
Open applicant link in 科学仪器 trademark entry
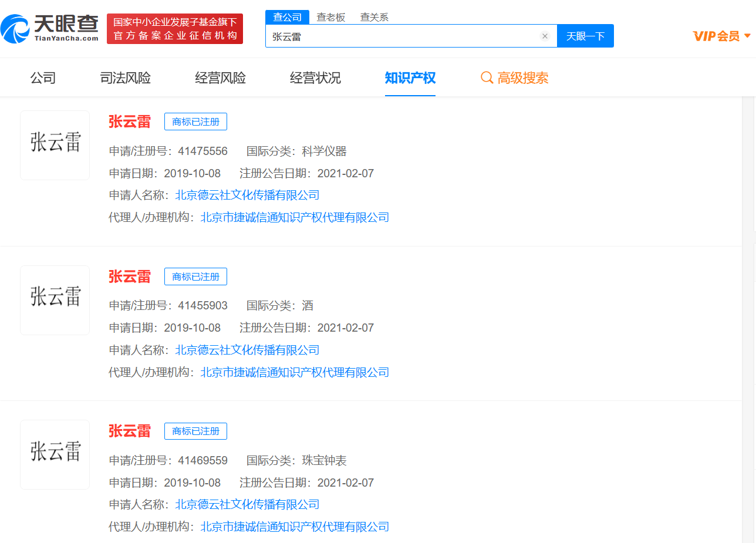pos(247,195)
